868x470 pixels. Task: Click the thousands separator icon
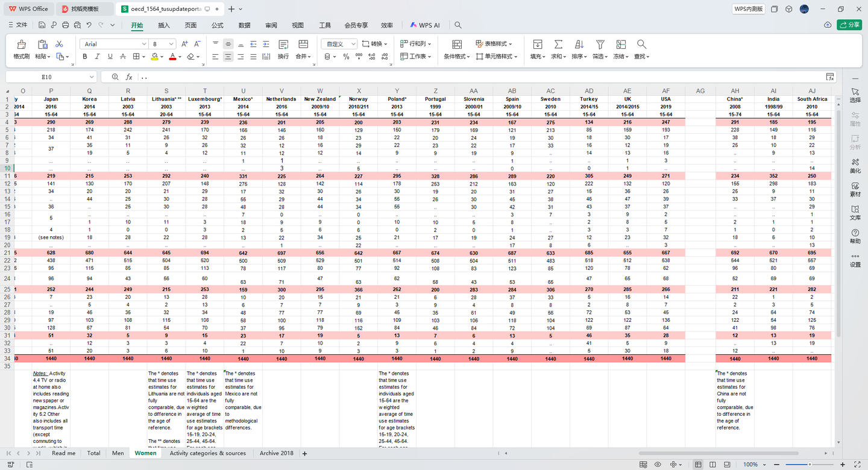click(x=359, y=57)
